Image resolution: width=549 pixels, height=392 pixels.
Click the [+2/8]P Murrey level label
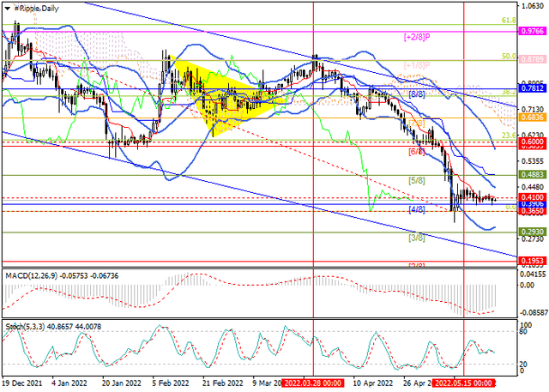(416, 37)
